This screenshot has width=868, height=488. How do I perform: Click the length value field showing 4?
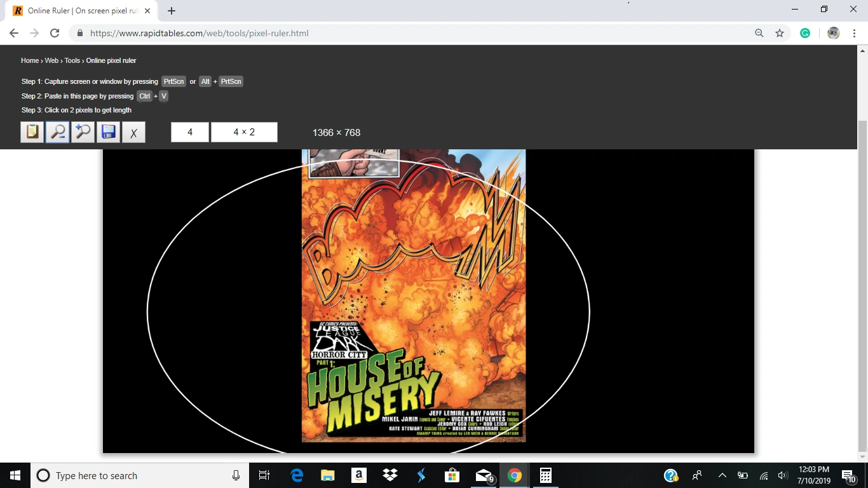coord(190,132)
